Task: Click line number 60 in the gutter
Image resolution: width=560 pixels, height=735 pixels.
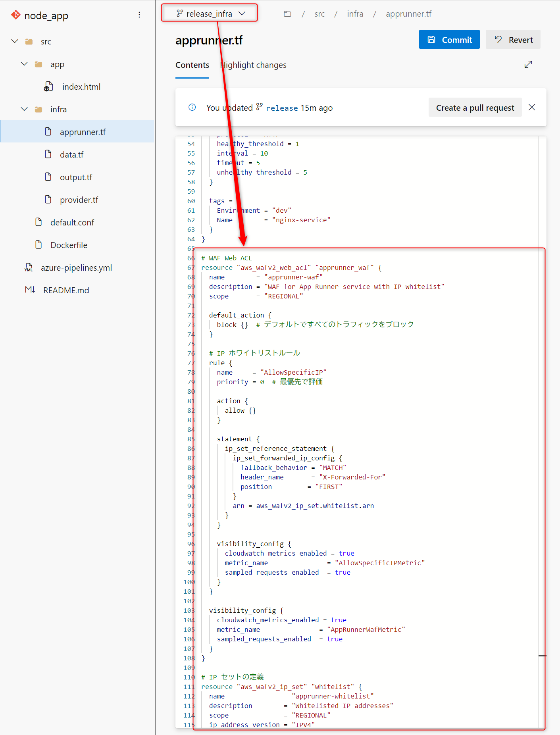Action: point(191,201)
